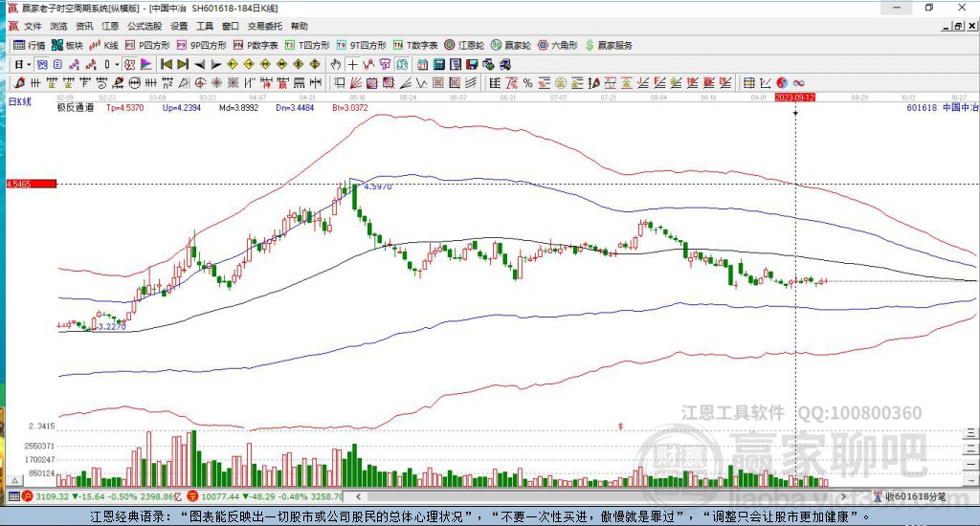Click the up-triangle button beside volume panel
The image size is (980, 526).
(15, 480)
